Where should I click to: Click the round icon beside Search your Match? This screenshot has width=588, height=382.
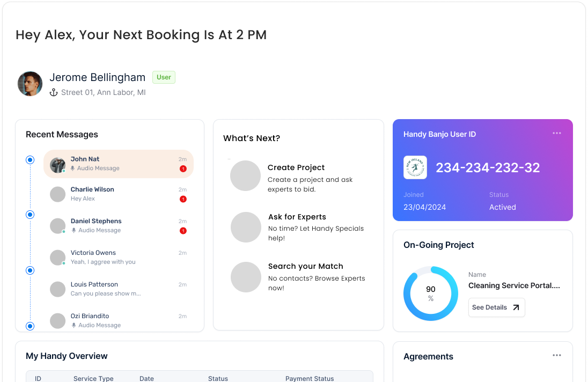246,277
